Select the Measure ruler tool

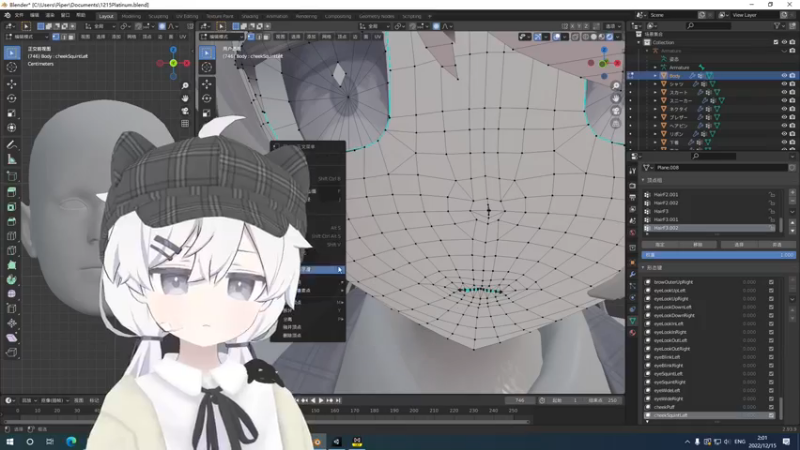click(12, 160)
